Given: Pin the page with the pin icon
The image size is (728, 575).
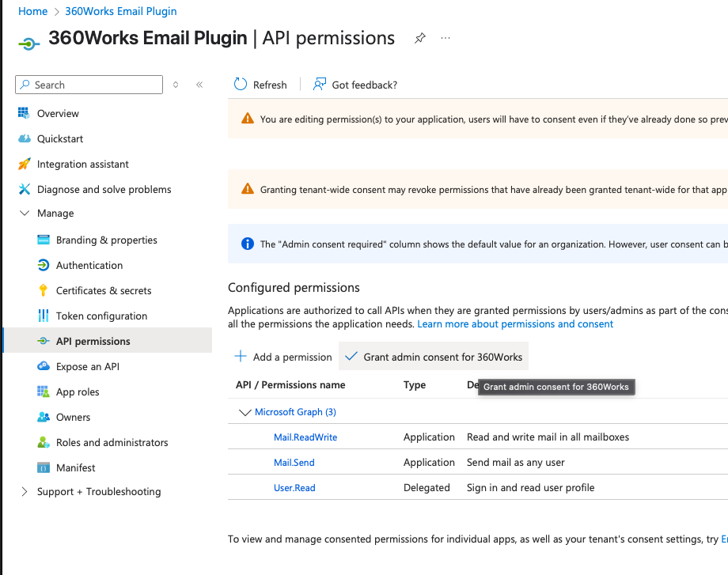Looking at the screenshot, I should click(x=420, y=38).
